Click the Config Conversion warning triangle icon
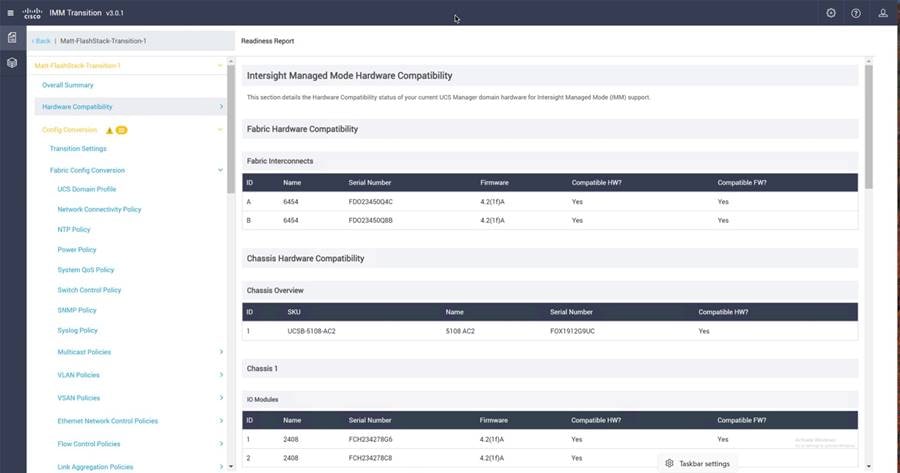This screenshot has width=900, height=473. pos(109,130)
